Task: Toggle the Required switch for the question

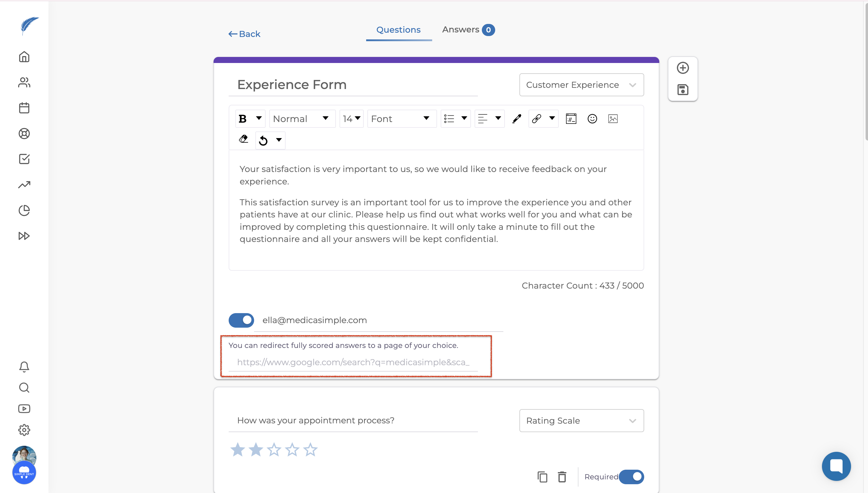Action: pyautogui.click(x=631, y=477)
